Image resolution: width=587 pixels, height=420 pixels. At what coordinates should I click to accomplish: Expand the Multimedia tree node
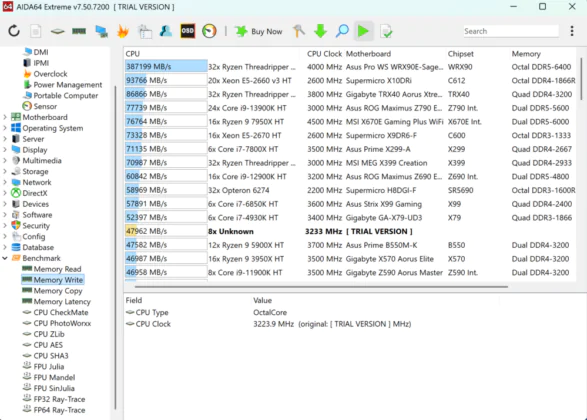5,161
